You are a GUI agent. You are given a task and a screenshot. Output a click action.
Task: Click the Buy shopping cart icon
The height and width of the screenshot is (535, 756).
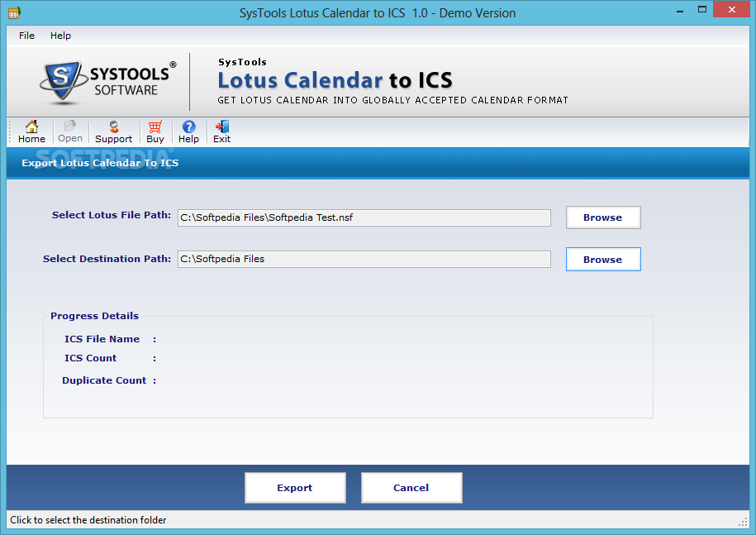point(155,131)
